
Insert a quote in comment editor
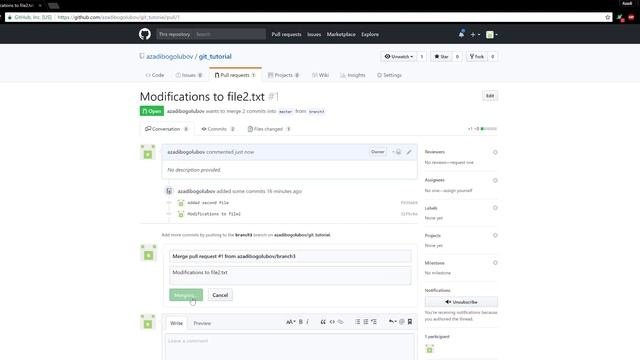coord(323,322)
